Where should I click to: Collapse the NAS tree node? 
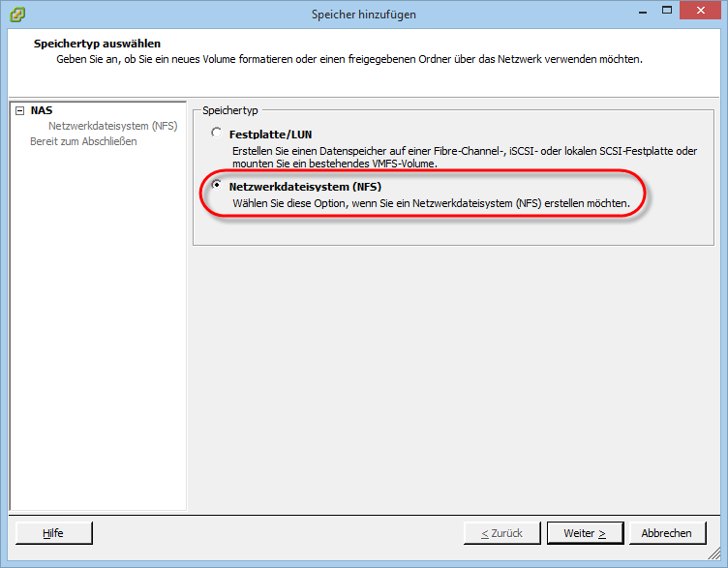[x=19, y=111]
